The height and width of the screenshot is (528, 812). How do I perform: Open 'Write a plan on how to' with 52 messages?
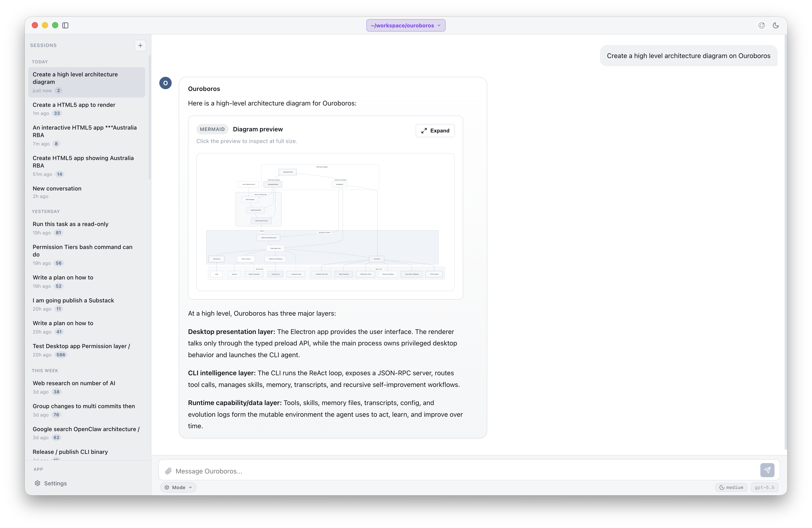87,282
